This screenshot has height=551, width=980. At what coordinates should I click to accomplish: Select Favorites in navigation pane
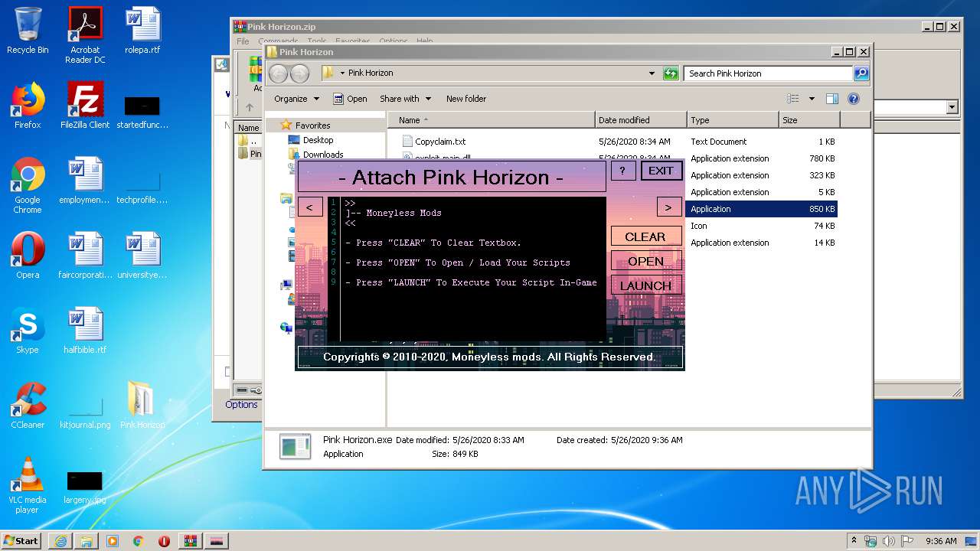click(x=312, y=126)
